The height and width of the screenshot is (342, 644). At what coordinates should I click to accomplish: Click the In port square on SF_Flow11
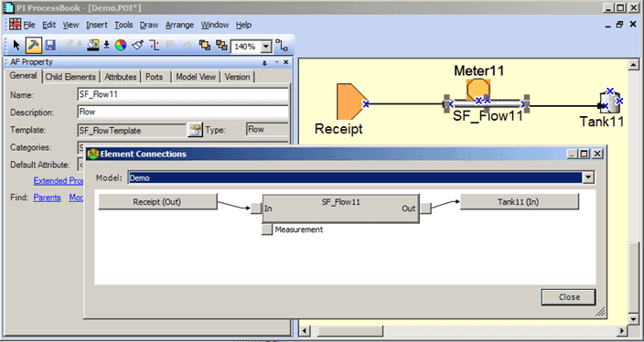pos(256,208)
